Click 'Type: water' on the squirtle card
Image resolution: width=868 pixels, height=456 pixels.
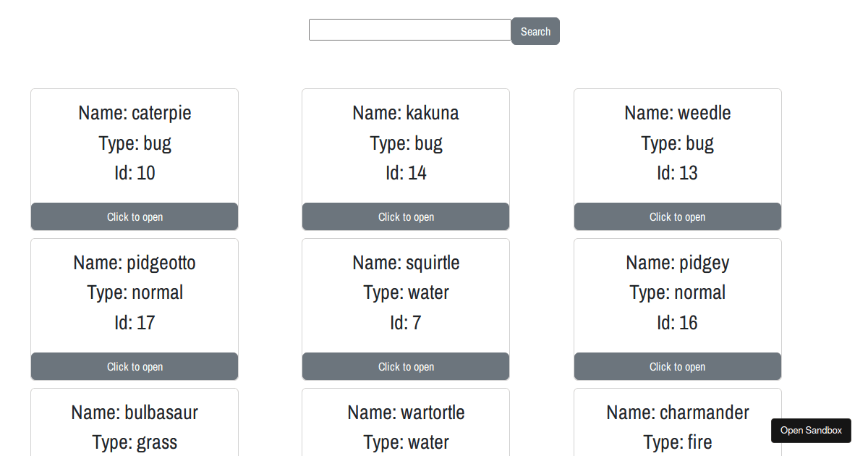pos(406,292)
